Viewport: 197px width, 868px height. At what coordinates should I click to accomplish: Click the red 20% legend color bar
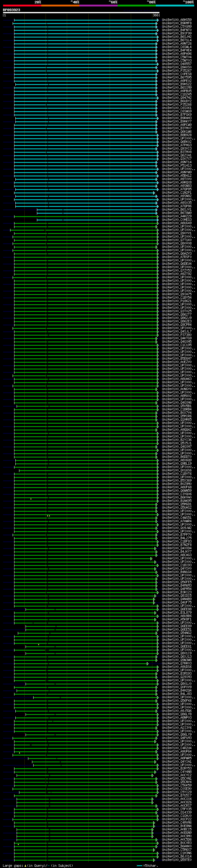pyautogui.click(x=22, y=6)
